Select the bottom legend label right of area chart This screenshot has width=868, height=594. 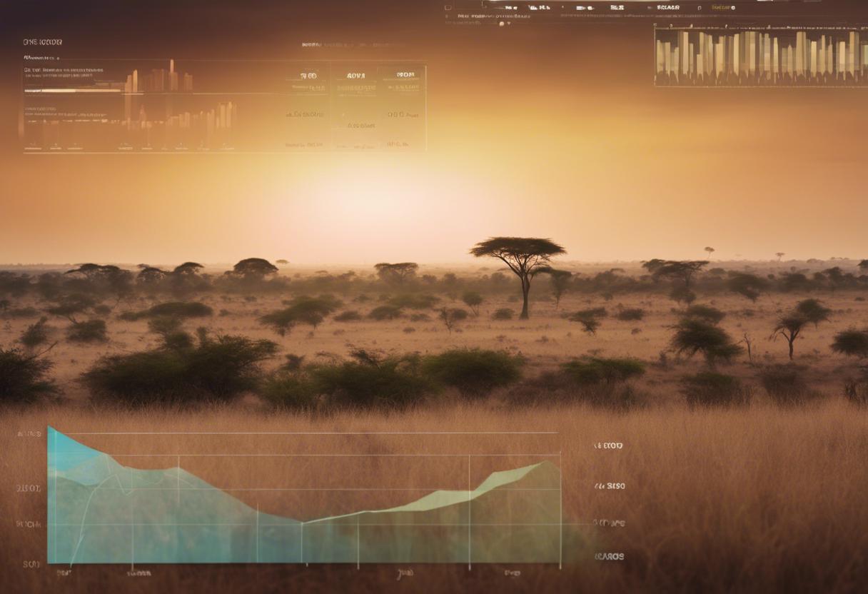tap(609, 556)
